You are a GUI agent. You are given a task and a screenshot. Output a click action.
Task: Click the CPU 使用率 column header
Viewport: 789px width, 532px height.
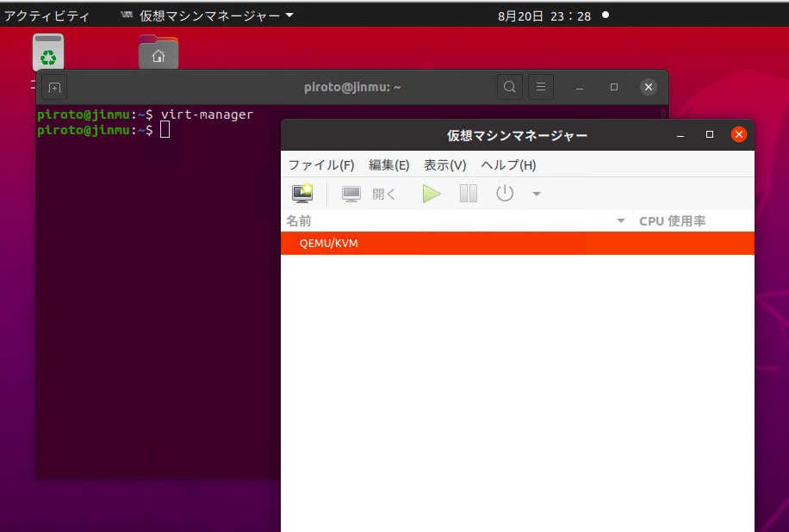click(672, 221)
